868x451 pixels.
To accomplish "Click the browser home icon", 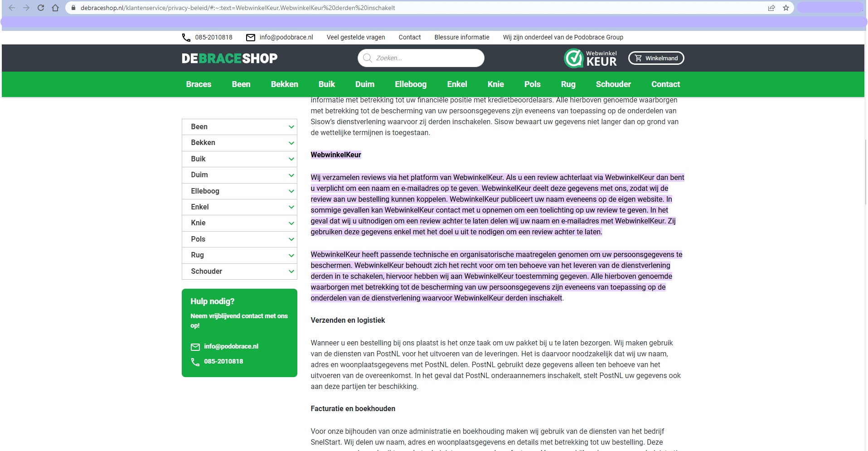I will (x=55, y=8).
